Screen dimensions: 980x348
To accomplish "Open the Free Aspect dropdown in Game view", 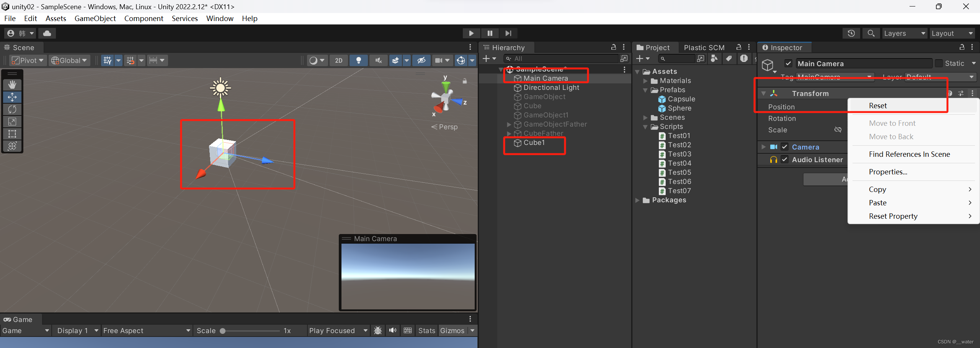I will coord(146,330).
